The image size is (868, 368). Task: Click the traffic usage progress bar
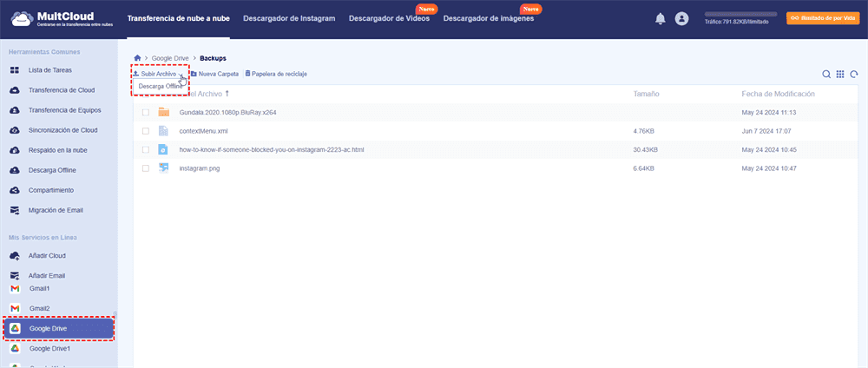click(740, 15)
